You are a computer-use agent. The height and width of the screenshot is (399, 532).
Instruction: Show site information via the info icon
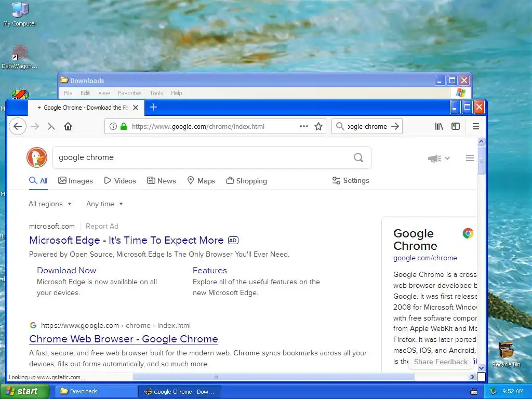click(x=113, y=127)
